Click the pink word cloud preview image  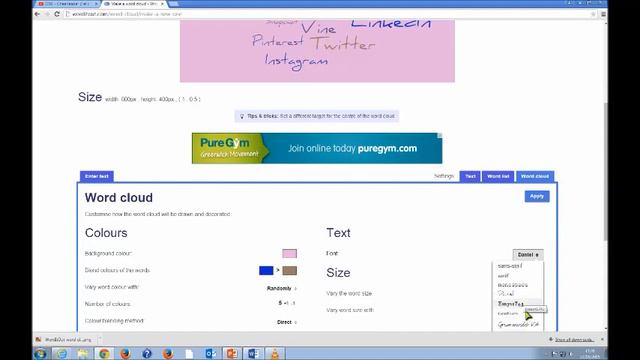[317, 51]
